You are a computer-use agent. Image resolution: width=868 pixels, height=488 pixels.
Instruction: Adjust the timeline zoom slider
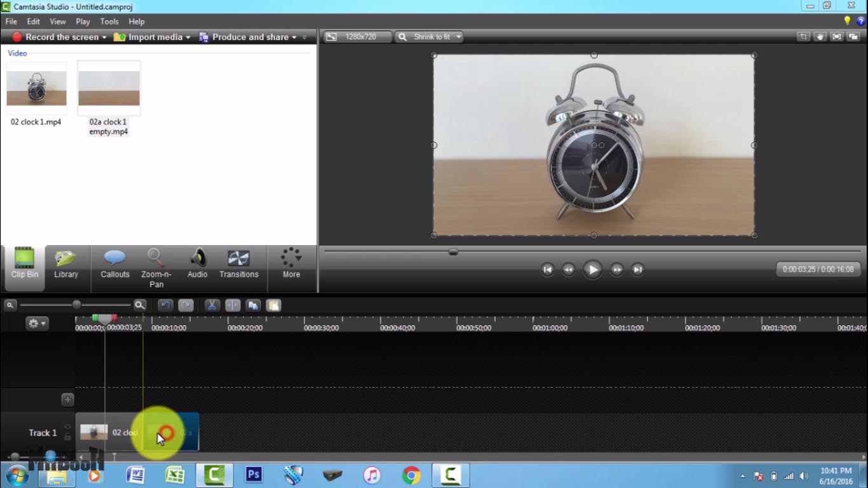[76, 304]
